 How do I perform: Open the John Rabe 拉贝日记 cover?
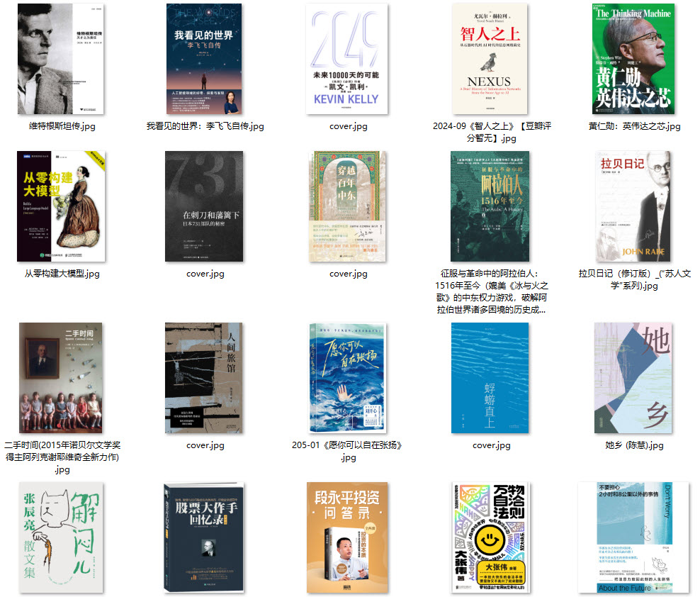[x=633, y=205]
